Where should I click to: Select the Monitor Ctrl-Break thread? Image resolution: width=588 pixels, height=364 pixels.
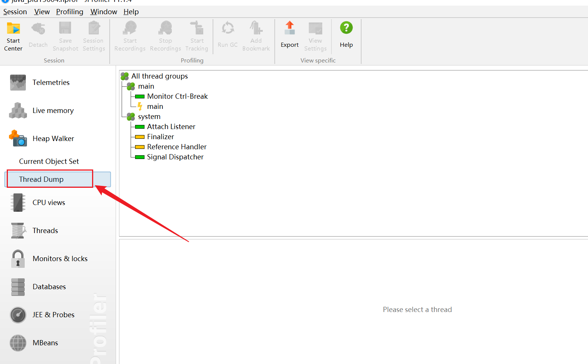[177, 97]
